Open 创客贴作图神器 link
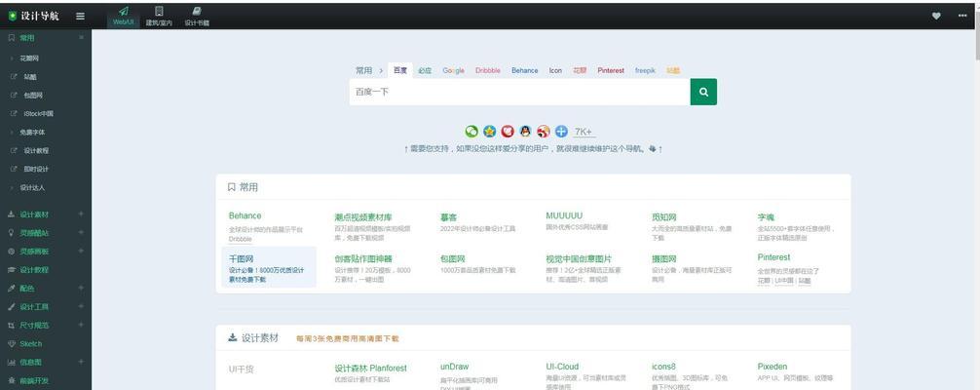Screen dimensions: 980x390 tap(363, 258)
